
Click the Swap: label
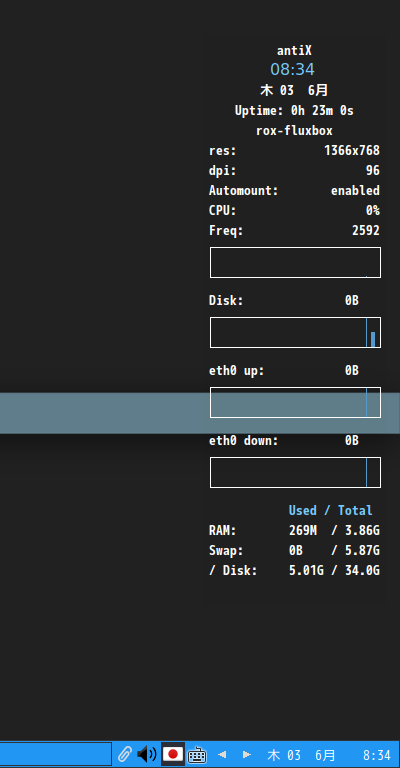[226, 551]
